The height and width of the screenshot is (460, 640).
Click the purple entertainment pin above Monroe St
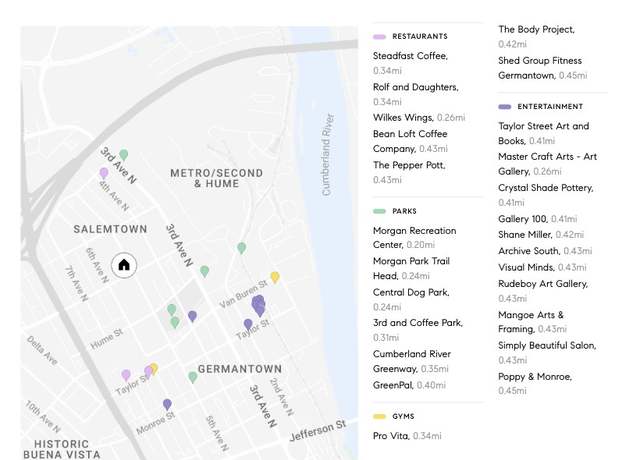(167, 404)
